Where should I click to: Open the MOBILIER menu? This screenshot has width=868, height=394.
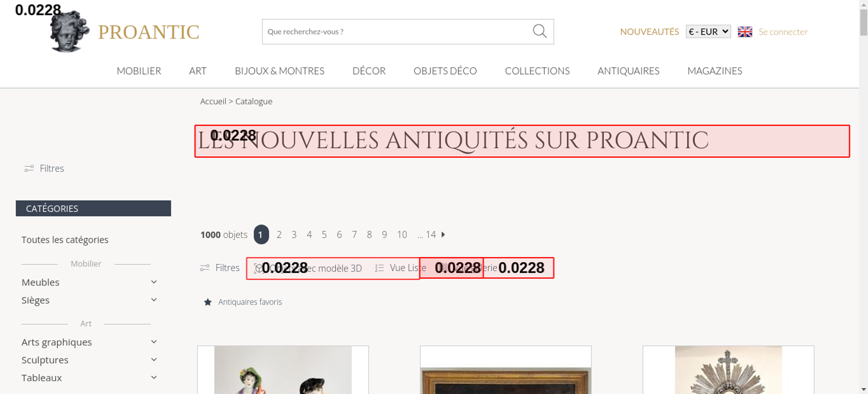point(139,71)
